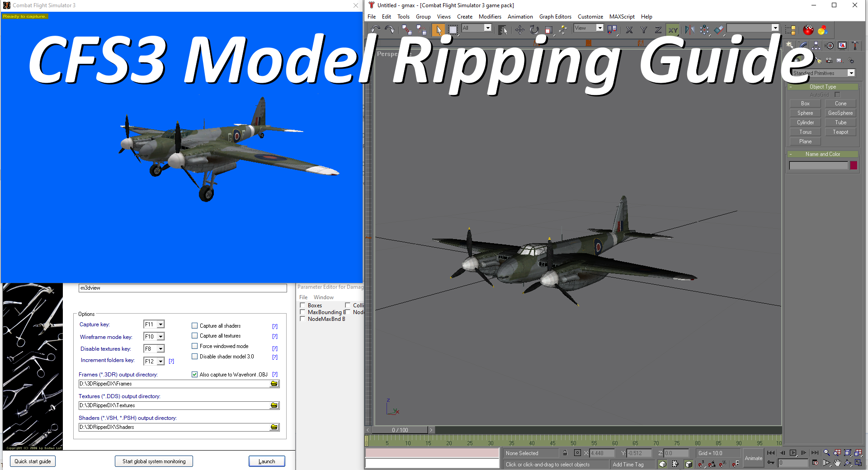Open the Standard Primitives category dropdown
Image resolution: width=868 pixels, height=470 pixels.
pos(851,73)
